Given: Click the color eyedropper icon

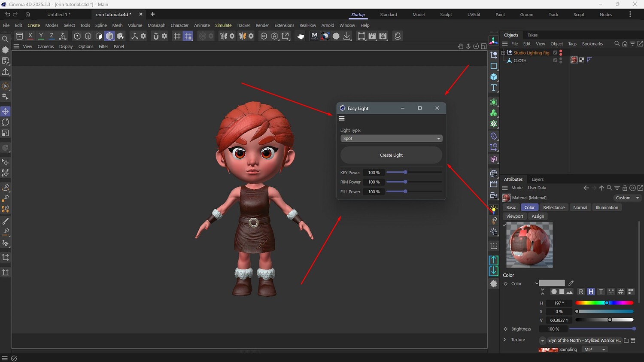Looking at the screenshot, I should (571, 283).
